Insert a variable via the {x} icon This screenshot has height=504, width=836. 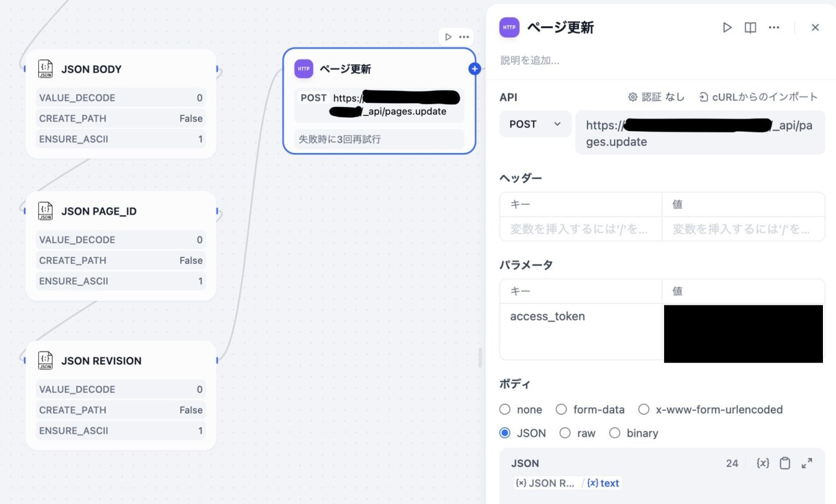click(763, 463)
